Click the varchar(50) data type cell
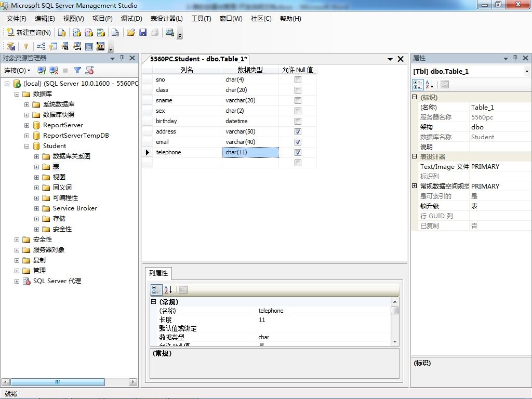The image size is (532, 399). click(x=250, y=131)
